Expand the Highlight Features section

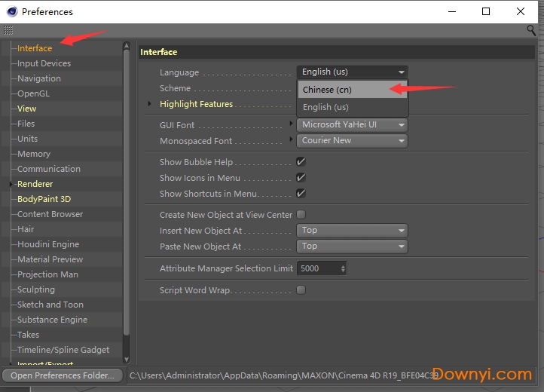(x=150, y=104)
